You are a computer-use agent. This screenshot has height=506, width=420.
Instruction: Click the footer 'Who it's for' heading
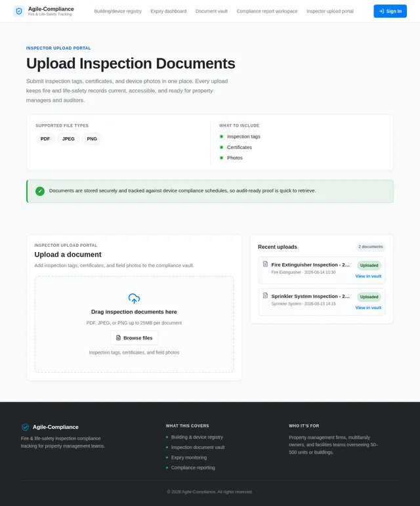[x=304, y=426]
